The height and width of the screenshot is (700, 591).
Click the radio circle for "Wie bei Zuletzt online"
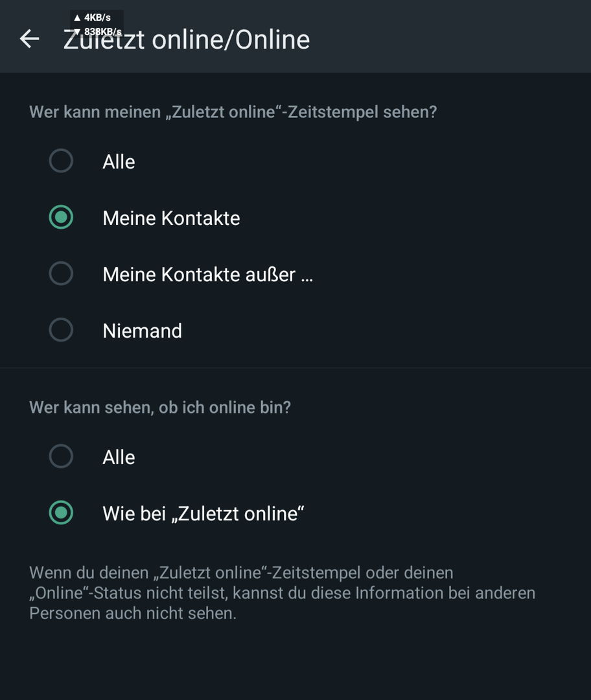coord(61,513)
